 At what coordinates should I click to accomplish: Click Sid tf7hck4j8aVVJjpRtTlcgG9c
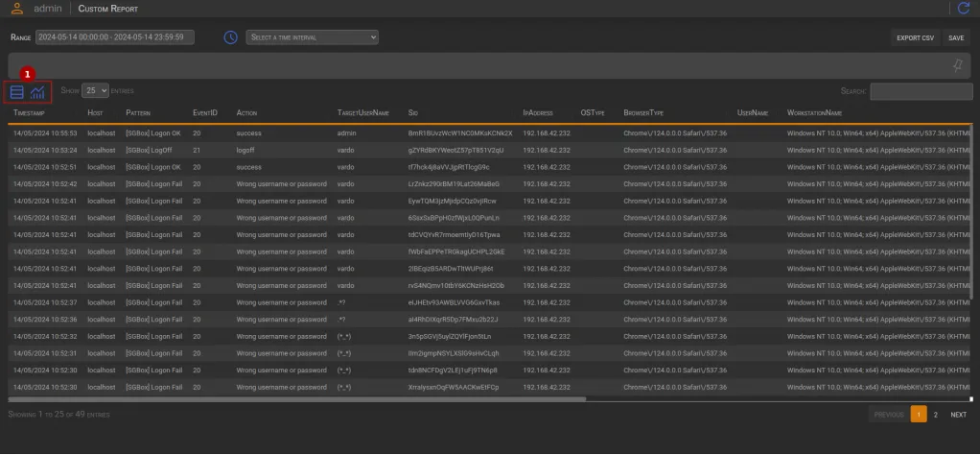click(449, 167)
